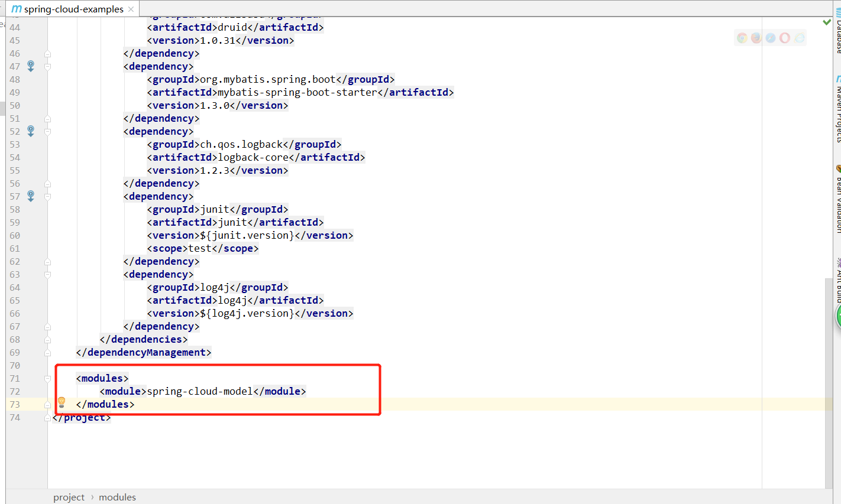Open file in Chrome browser icon
The height and width of the screenshot is (504, 841).
(742, 38)
